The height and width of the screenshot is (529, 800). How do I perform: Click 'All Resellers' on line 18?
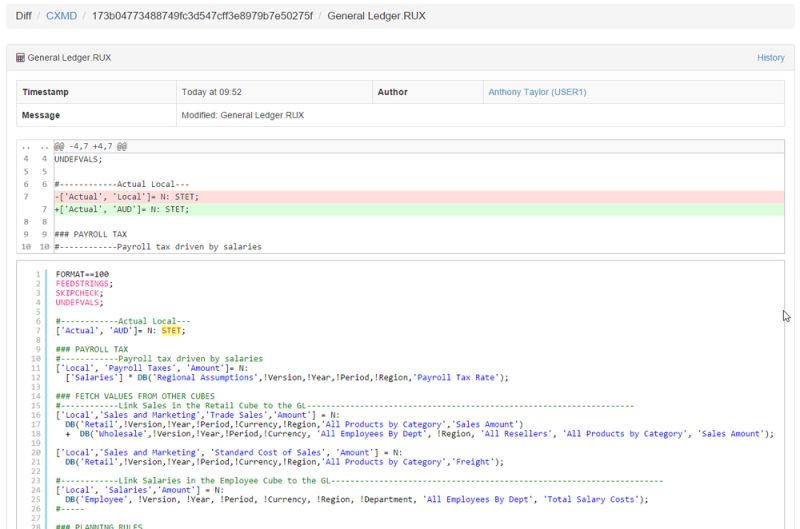click(x=516, y=434)
